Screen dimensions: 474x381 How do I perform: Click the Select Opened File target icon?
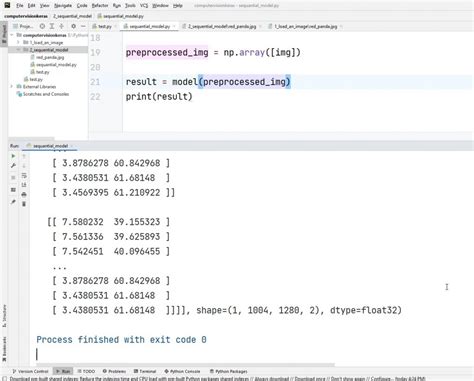click(42, 26)
